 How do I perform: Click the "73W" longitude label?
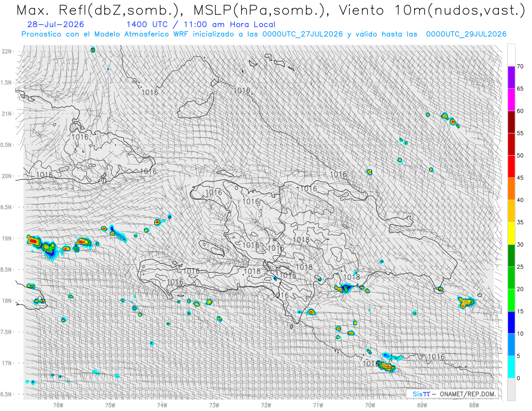214,404
